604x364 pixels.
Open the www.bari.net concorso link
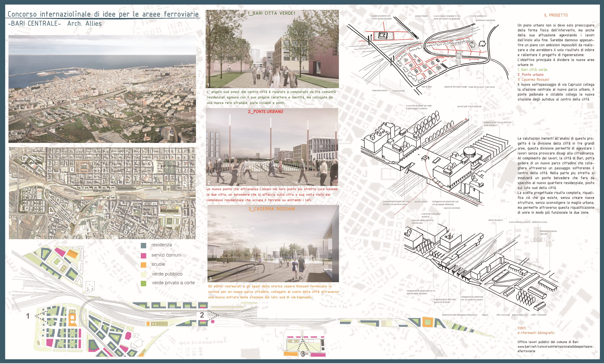coord(555,347)
